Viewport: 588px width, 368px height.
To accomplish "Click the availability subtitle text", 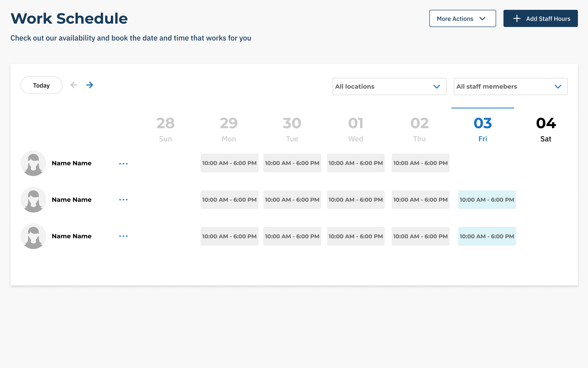I will [131, 38].
